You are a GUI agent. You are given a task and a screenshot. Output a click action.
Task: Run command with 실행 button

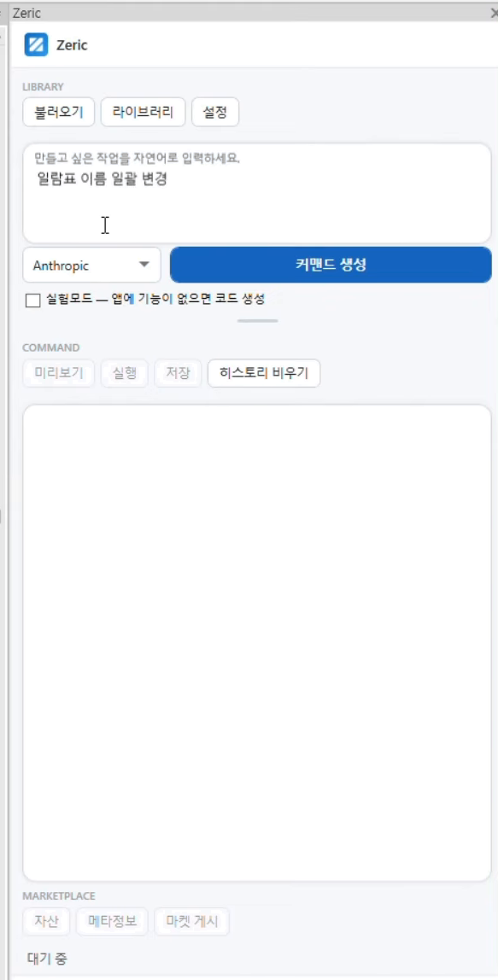(x=125, y=374)
